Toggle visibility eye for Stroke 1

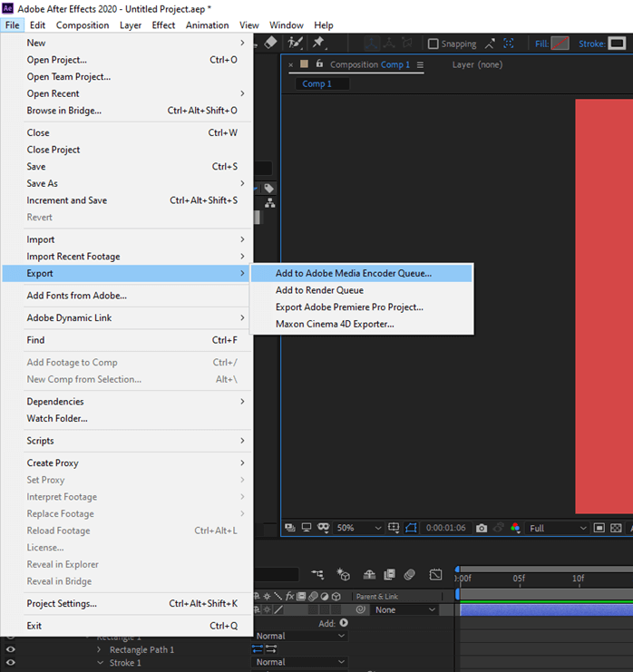pos(10,663)
